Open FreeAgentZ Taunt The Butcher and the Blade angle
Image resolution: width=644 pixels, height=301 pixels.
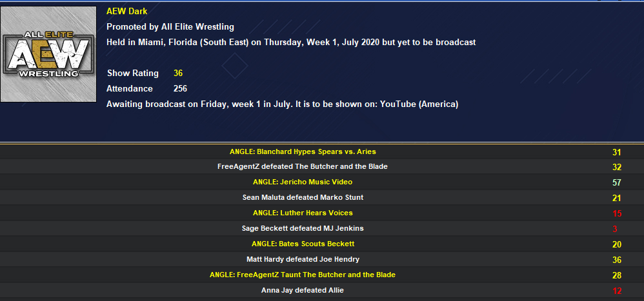[303, 275]
